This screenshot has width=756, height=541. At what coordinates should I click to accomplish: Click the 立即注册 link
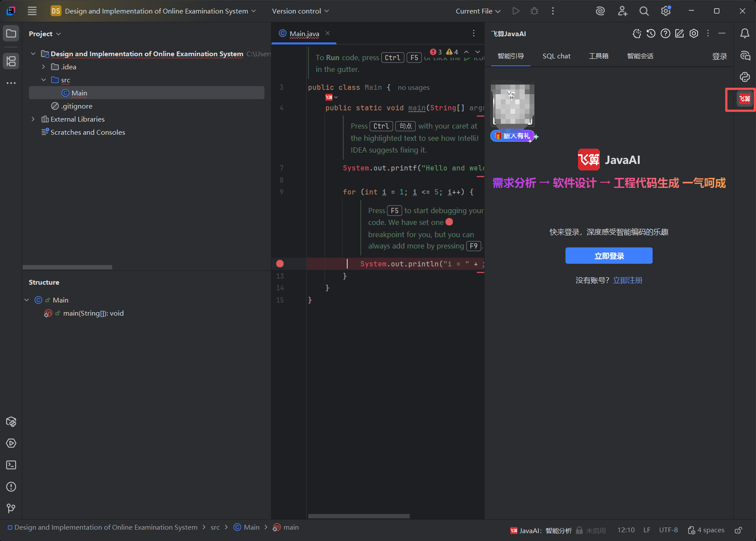(x=627, y=280)
